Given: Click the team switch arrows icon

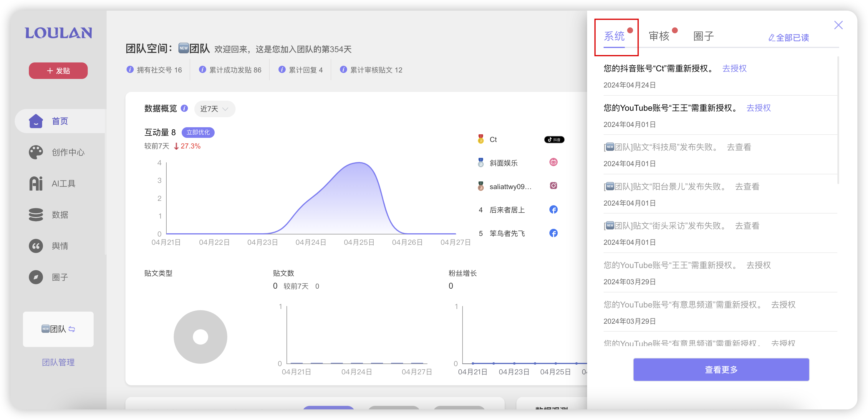Looking at the screenshot, I should (x=72, y=329).
